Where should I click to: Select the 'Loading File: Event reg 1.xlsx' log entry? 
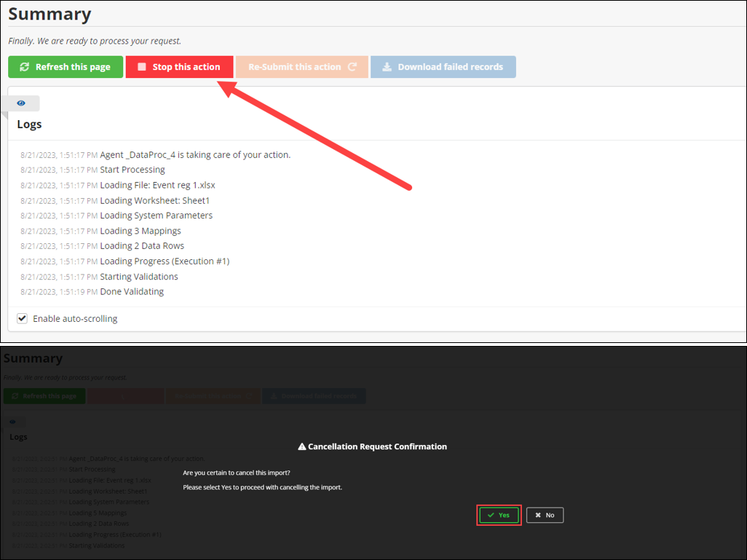157,185
